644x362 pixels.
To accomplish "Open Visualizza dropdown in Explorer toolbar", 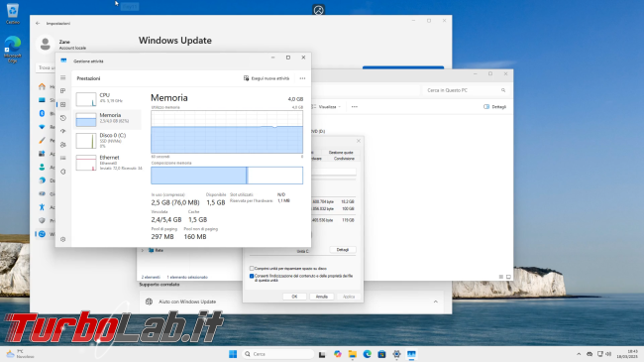I will point(327,106).
